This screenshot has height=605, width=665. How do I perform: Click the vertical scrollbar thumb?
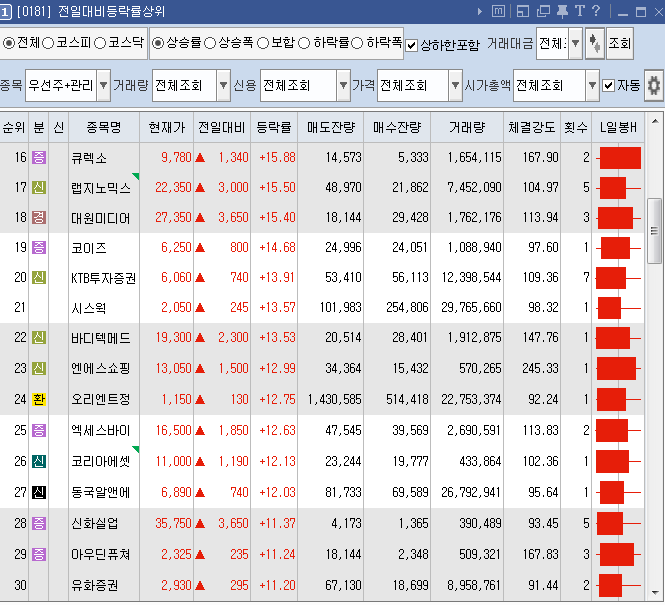click(x=654, y=231)
